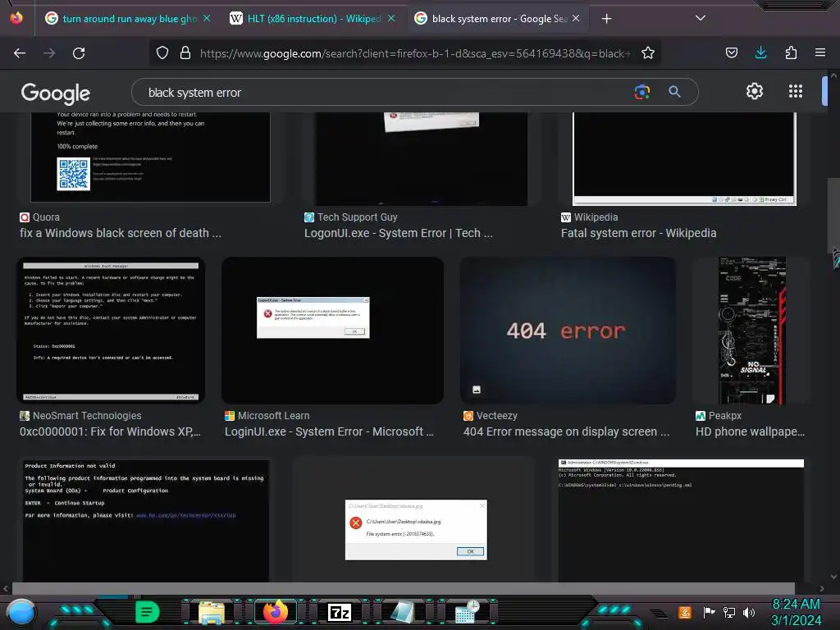
Task: Click the orange Java update tray icon
Action: 685,612
